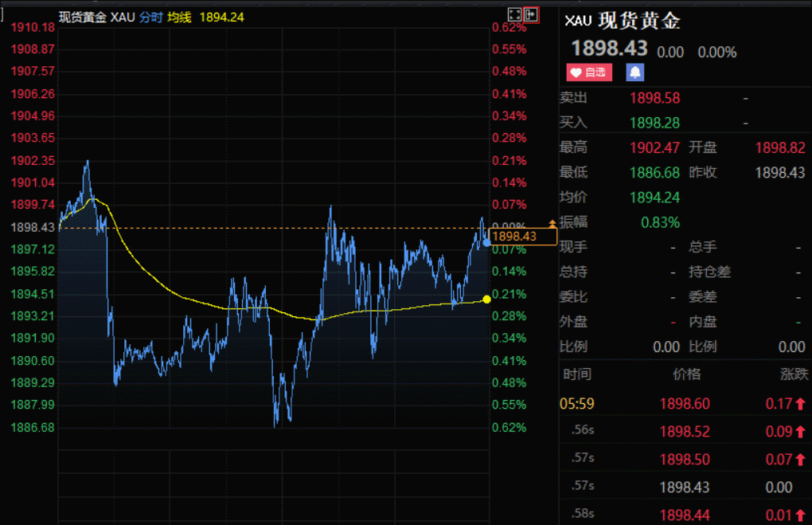This screenshot has width=812, height=525.
Task: Click the highlighted panel collapse icon in chart header
Action: [x=530, y=14]
